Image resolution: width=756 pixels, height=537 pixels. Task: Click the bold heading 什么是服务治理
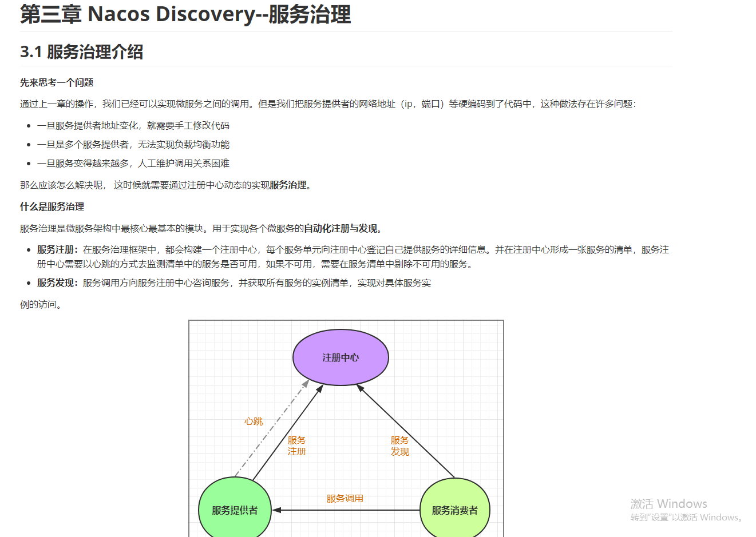[x=52, y=206]
